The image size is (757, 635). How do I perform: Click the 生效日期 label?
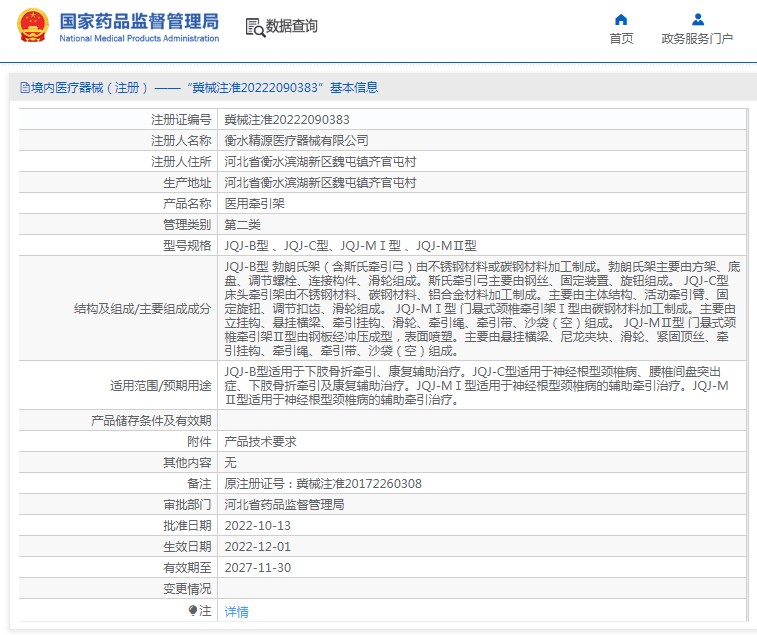[x=187, y=547]
